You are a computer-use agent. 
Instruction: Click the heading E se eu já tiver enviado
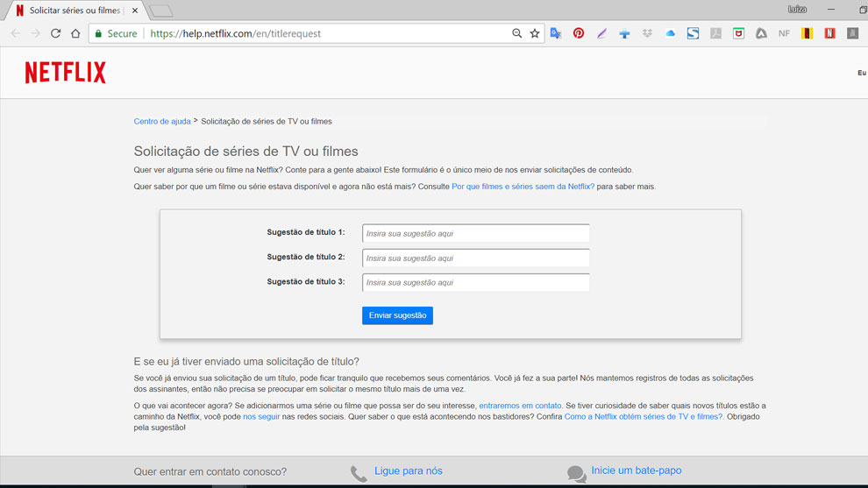coord(246,361)
